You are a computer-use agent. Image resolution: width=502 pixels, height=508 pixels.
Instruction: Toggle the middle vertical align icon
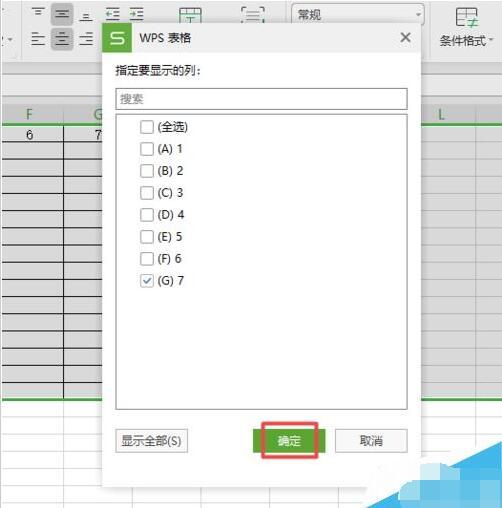pos(62,14)
